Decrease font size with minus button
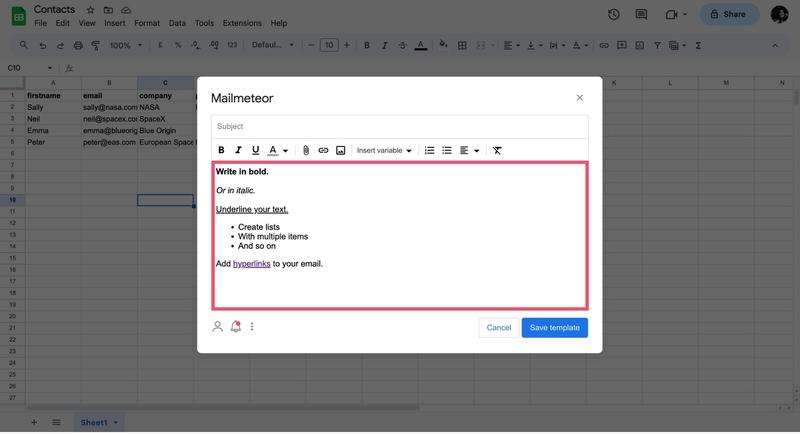 point(311,45)
